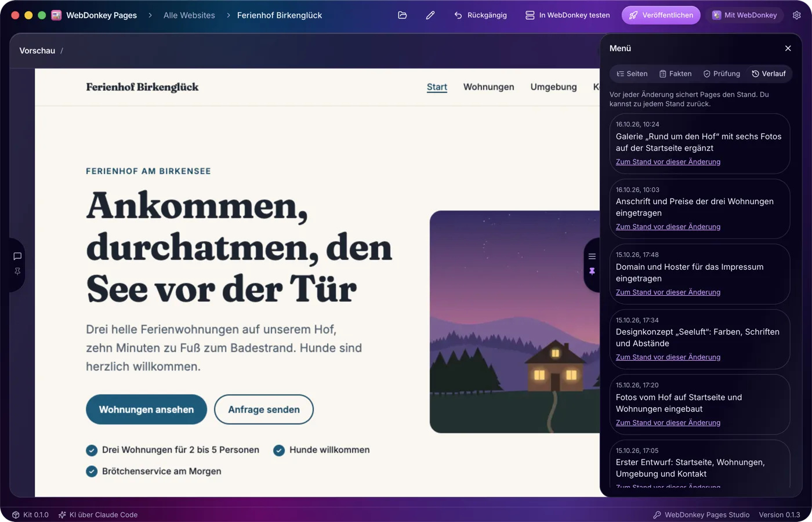Image resolution: width=812 pixels, height=522 pixels.
Task: Close the Menü panel
Action: coord(788,48)
